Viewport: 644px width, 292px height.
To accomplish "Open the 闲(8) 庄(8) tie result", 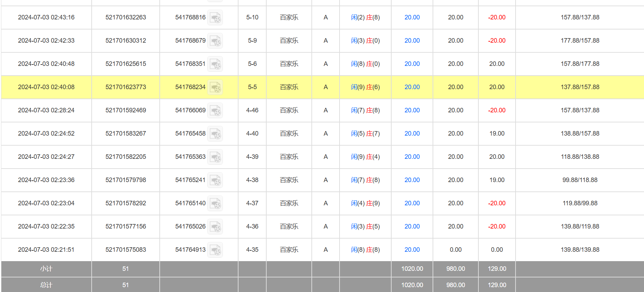I will [365, 250].
